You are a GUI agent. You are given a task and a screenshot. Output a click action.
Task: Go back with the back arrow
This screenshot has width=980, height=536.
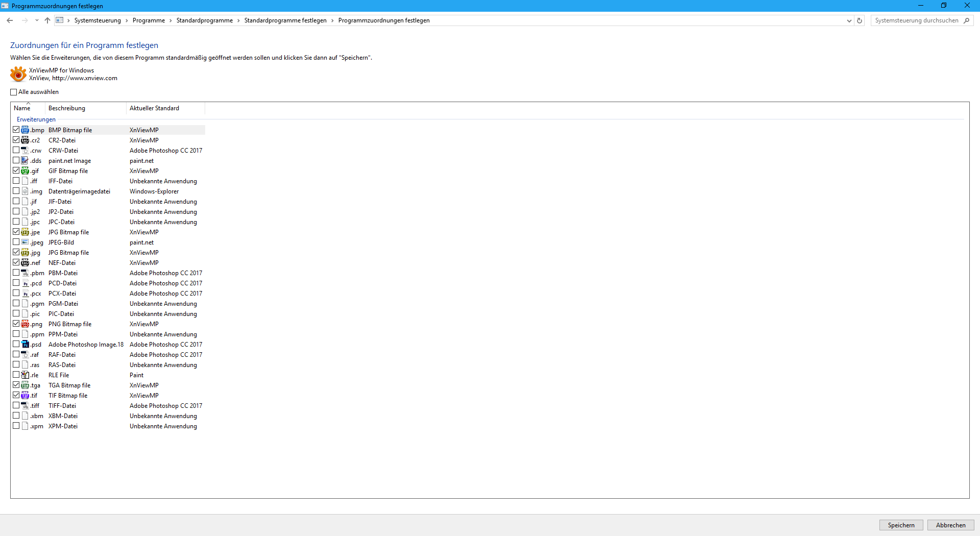pos(10,20)
